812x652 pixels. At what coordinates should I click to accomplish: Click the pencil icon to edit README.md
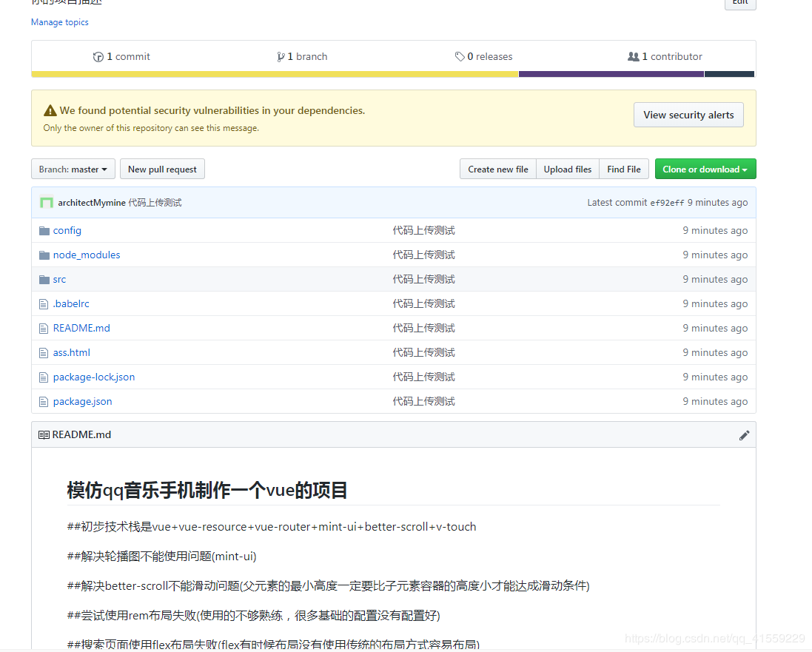(x=744, y=435)
